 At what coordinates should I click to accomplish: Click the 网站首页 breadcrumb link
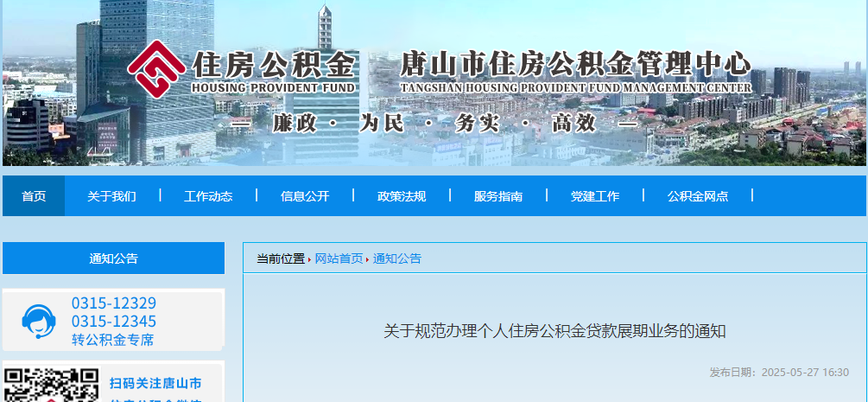click(339, 258)
